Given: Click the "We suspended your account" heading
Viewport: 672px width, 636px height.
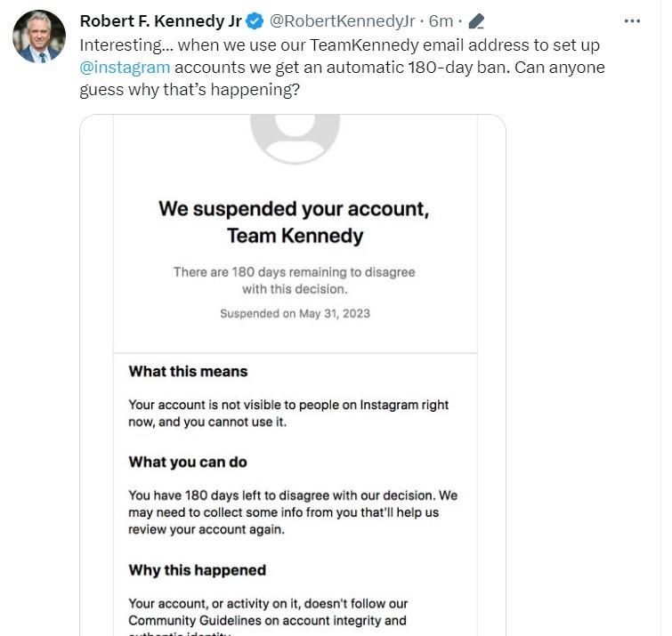Looking at the screenshot, I should tap(294, 210).
